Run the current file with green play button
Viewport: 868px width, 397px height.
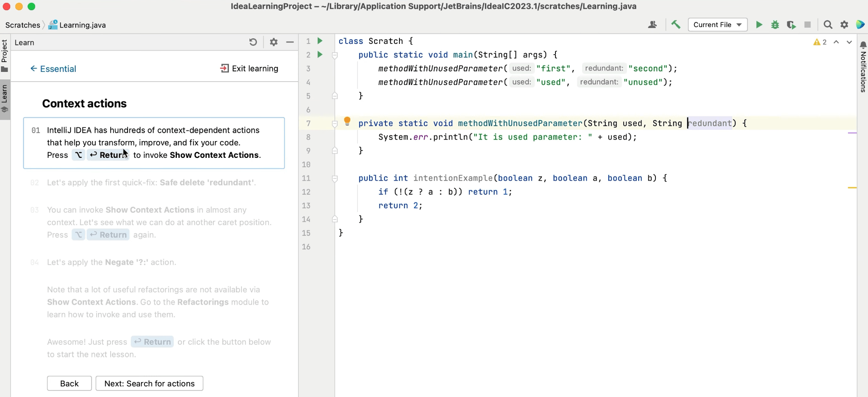[x=759, y=25]
